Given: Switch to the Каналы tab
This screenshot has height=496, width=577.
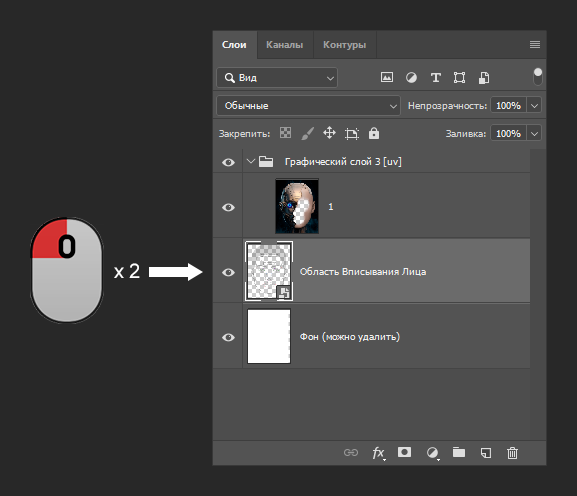Looking at the screenshot, I should click(x=285, y=45).
